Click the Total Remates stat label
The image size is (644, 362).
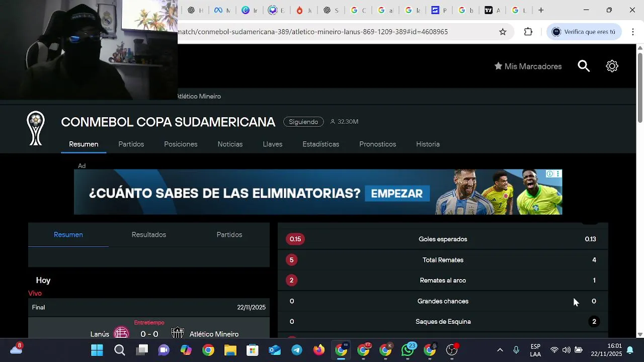pyautogui.click(x=443, y=260)
